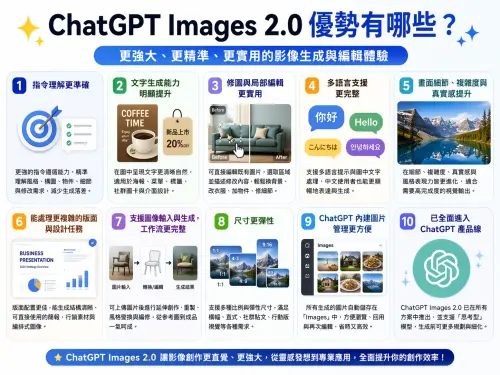The height and width of the screenshot is (375, 500).
Task: Click the green number 8 badge
Action: click(x=221, y=222)
